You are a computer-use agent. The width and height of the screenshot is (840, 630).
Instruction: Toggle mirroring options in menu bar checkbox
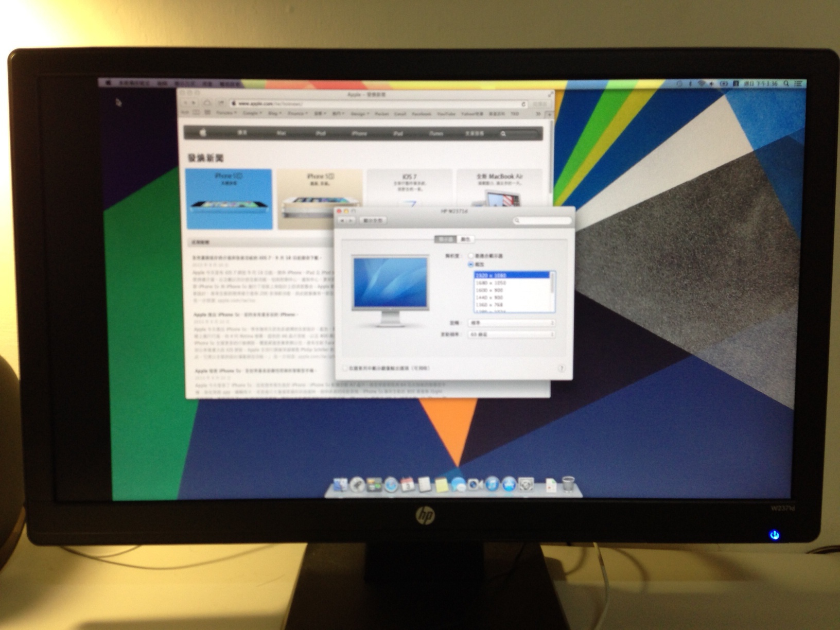345,368
